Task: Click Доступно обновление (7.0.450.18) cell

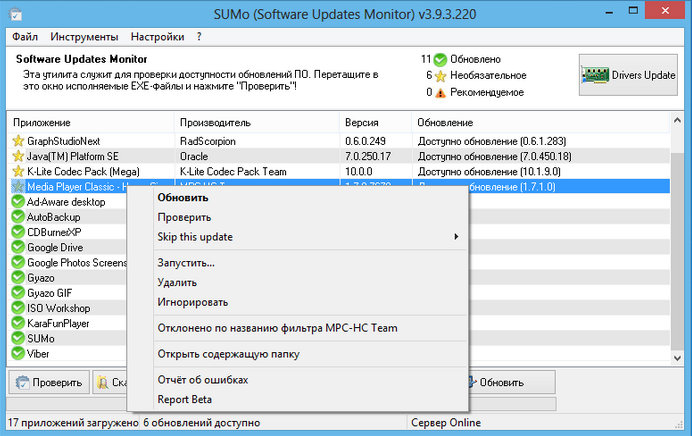Action: 494,156
